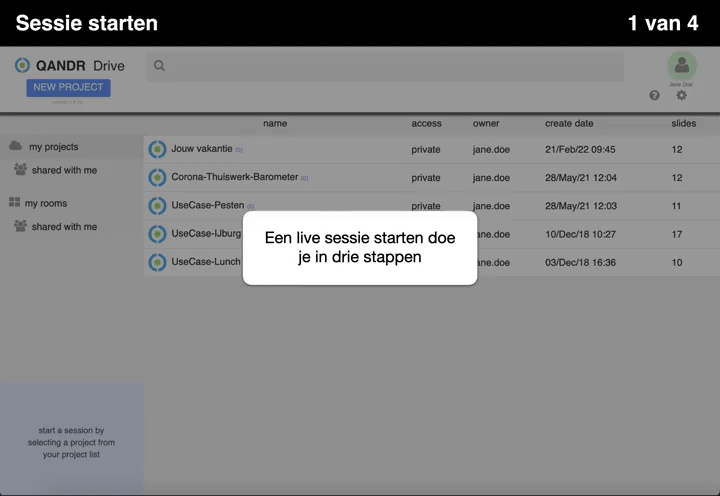Sort by the slides column header

683,123
